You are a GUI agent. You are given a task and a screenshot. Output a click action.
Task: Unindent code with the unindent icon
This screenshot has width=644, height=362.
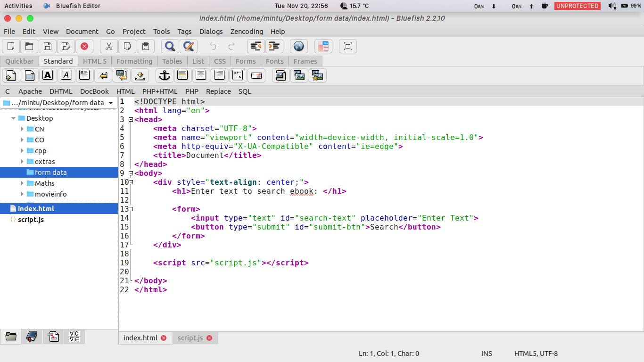point(256,46)
